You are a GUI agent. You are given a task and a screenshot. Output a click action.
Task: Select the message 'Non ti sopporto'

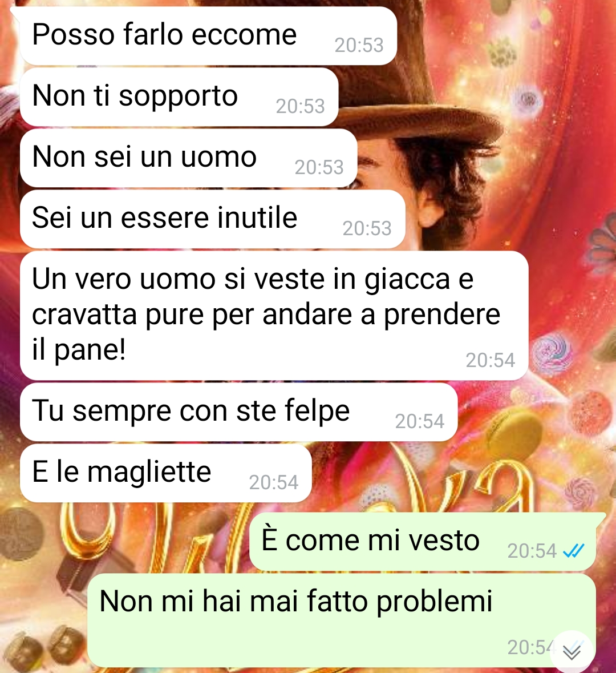click(179, 97)
